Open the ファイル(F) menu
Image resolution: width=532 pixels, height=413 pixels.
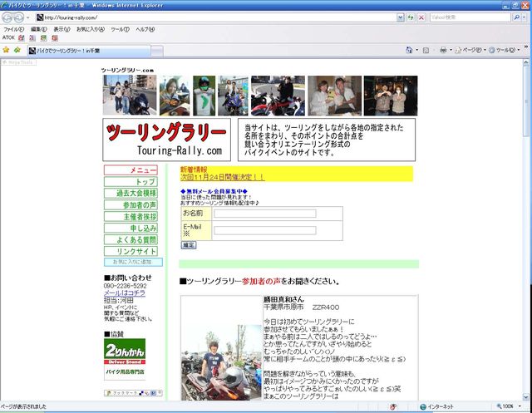tap(13, 29)
